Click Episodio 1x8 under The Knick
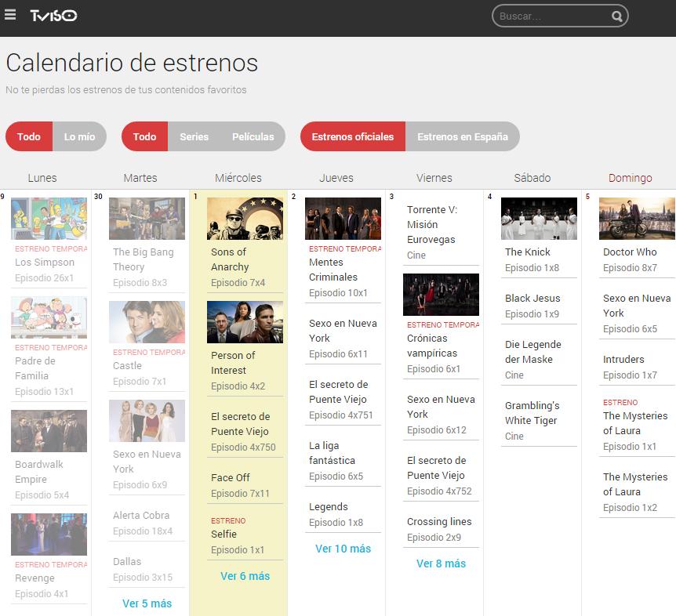Image resolution: width=676 pixels, height=616 pixels. (x=532, y=268)
